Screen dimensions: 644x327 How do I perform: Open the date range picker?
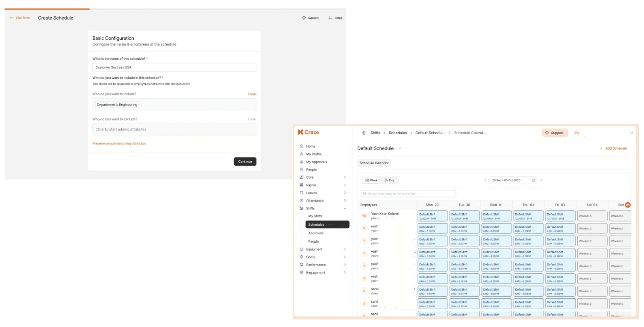[513, 180]
